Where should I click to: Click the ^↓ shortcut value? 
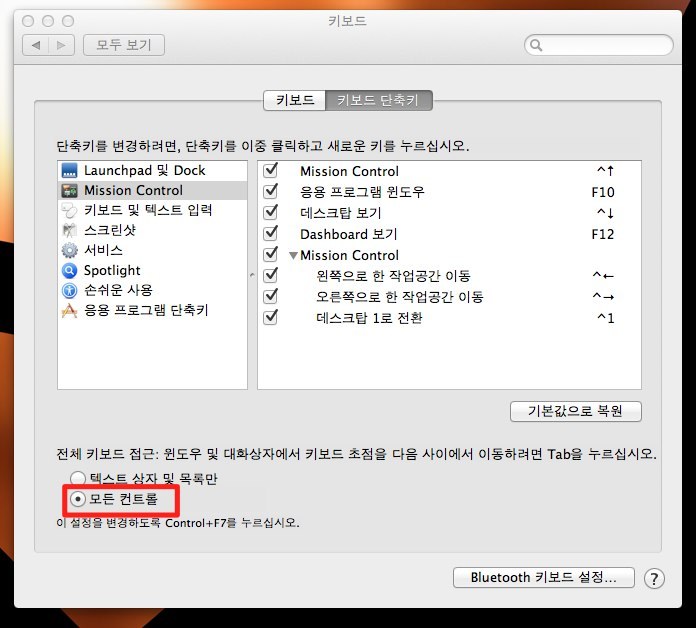click(x=606, y=213)
